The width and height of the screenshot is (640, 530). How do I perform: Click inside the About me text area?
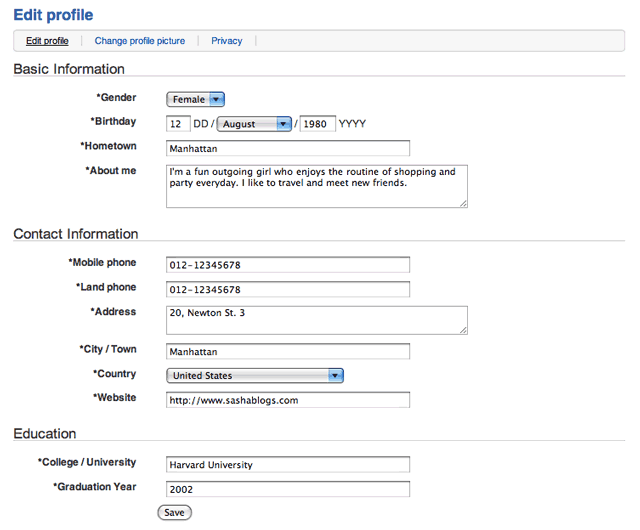tap(316, 186)
